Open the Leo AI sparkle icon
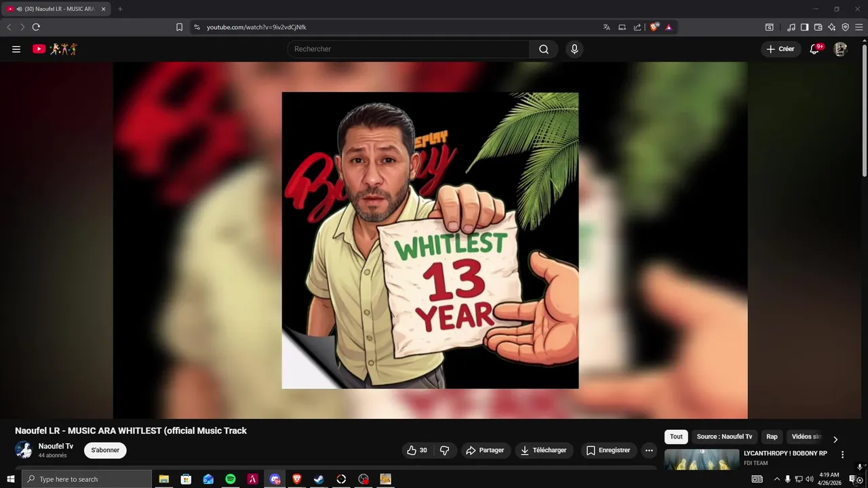868x488 pixels. pos(831,27)
